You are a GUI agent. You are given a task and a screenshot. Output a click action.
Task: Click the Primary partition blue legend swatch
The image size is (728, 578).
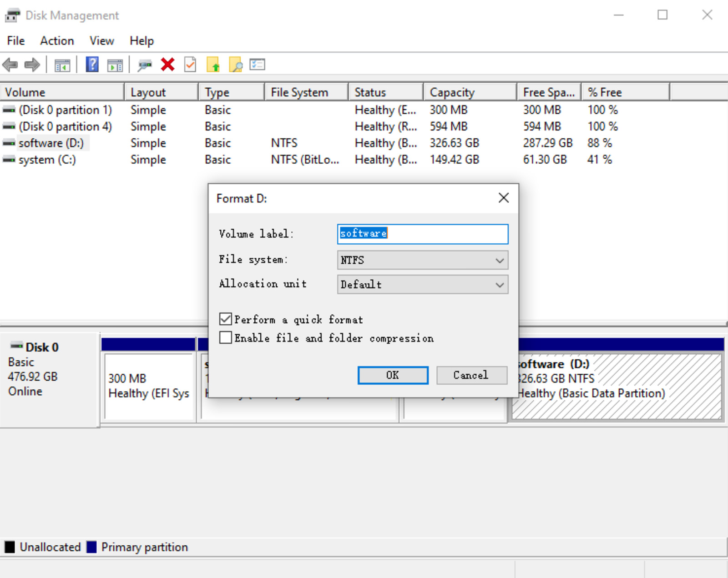91,547
